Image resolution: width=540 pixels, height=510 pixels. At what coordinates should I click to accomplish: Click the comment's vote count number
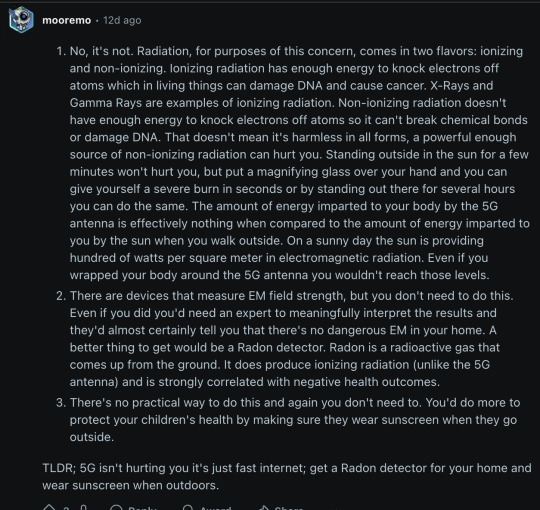pyautogui.click(x=66, y=508)
